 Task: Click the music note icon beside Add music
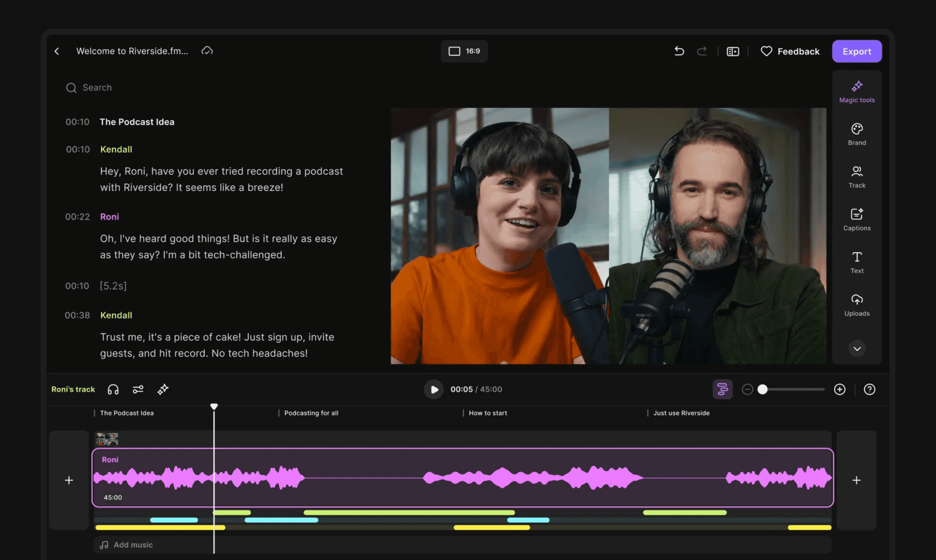[x=104, y=545]
